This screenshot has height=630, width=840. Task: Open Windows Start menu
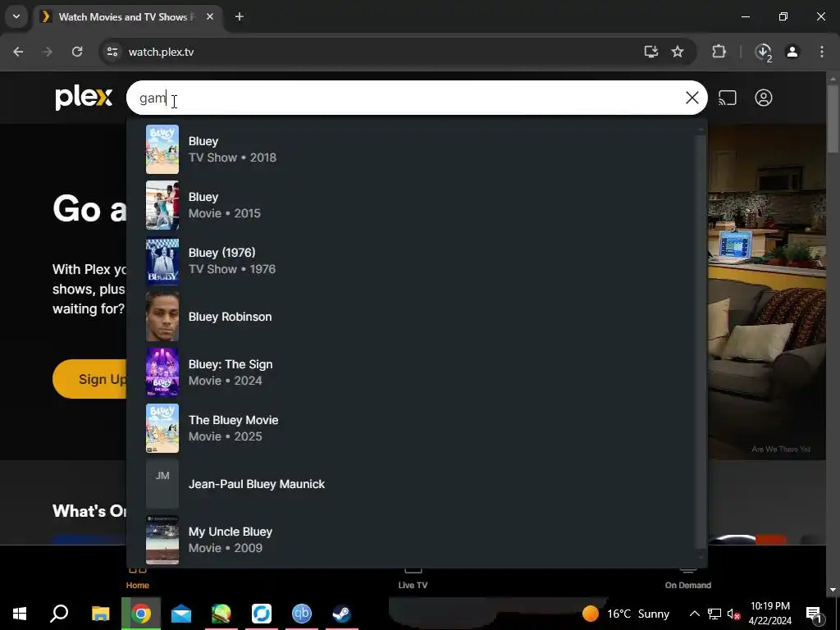click(x=20, y=614)
